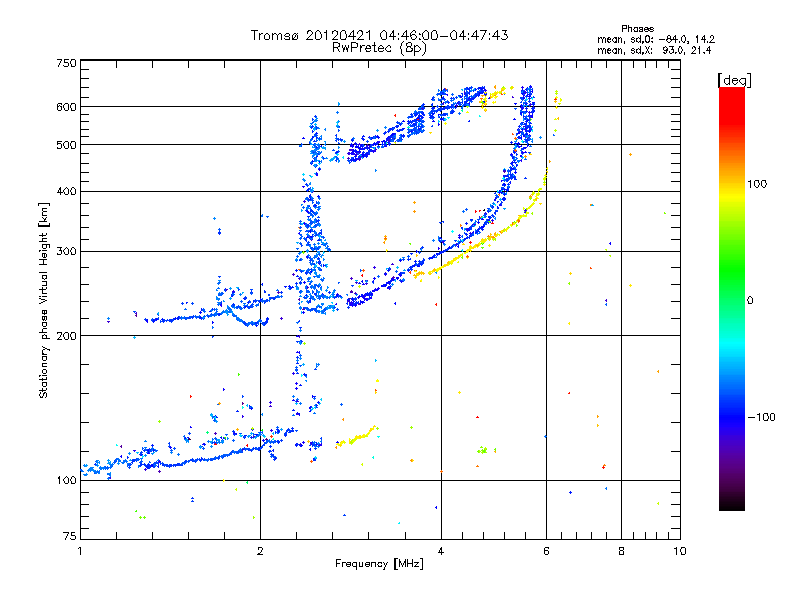Click the rainbow phase colorbar
This screenshot has width=800, height=600.
point(732,298)
